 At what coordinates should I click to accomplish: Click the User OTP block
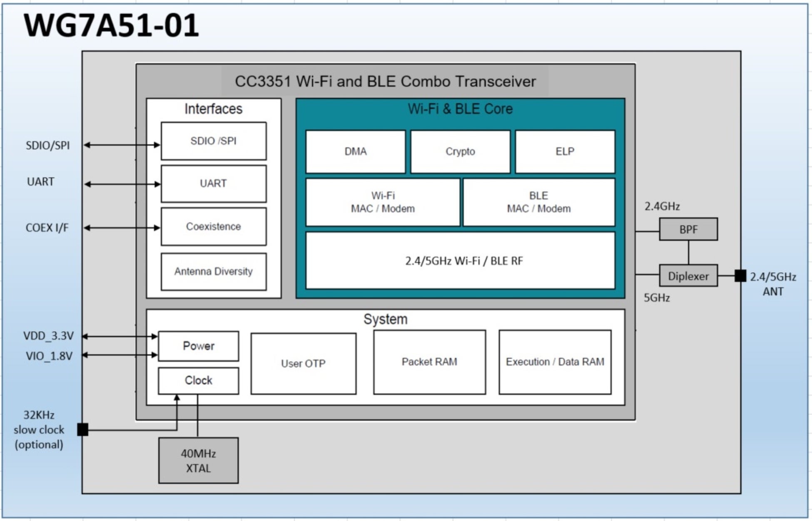pyautogui.click(x=303, y=363)
